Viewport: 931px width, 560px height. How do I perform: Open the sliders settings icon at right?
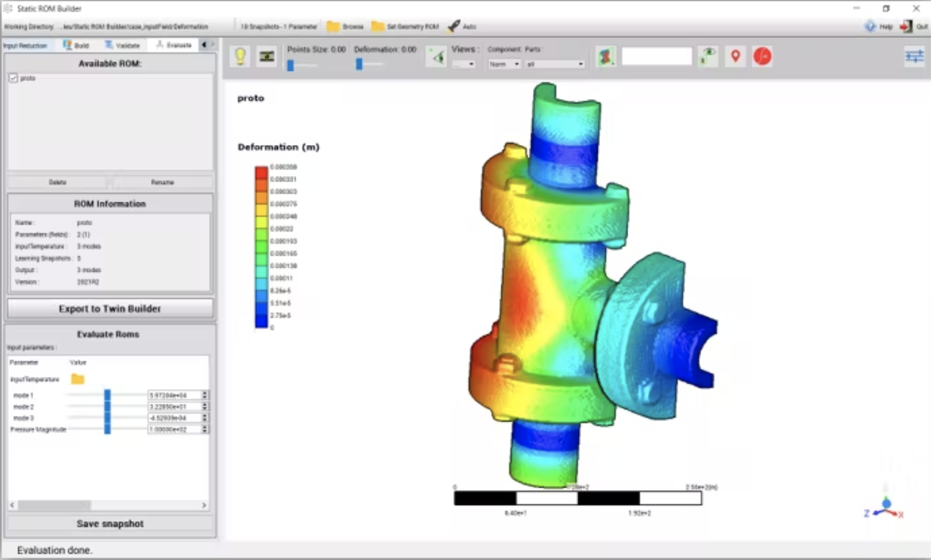pos(914,56)
